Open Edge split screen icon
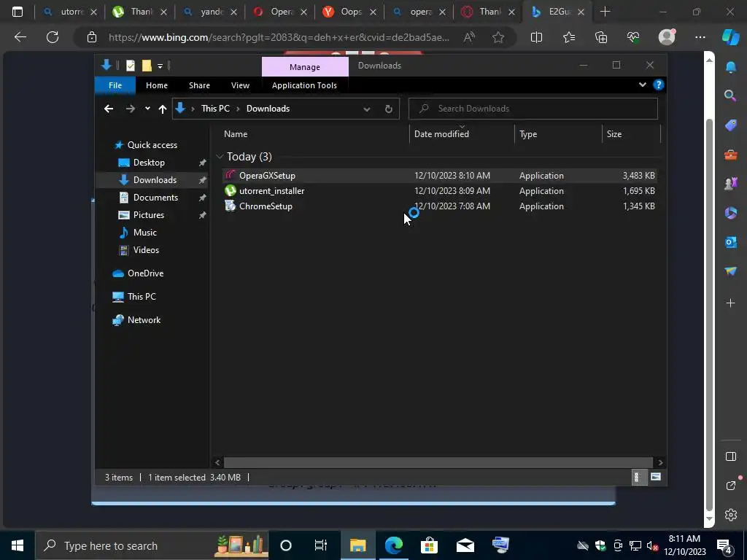The width and height of the screenshot is (747, 560). click(536, 37)
